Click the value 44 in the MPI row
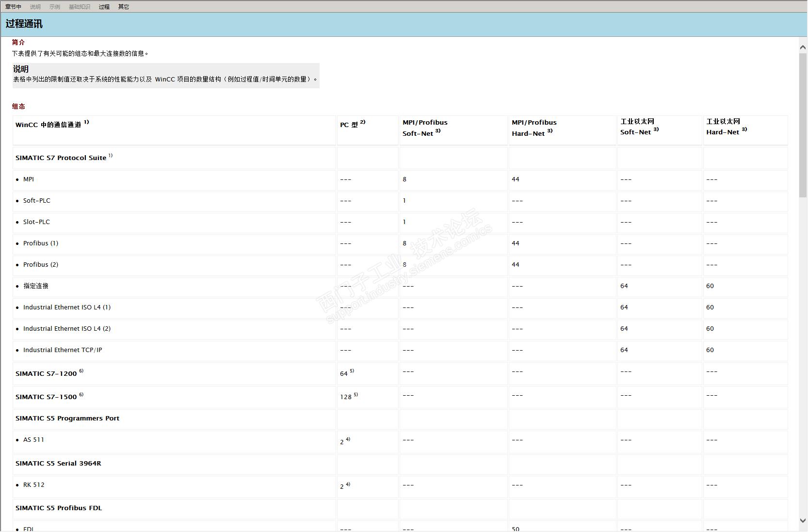808x532 pixels. click(x=516, y=179)
